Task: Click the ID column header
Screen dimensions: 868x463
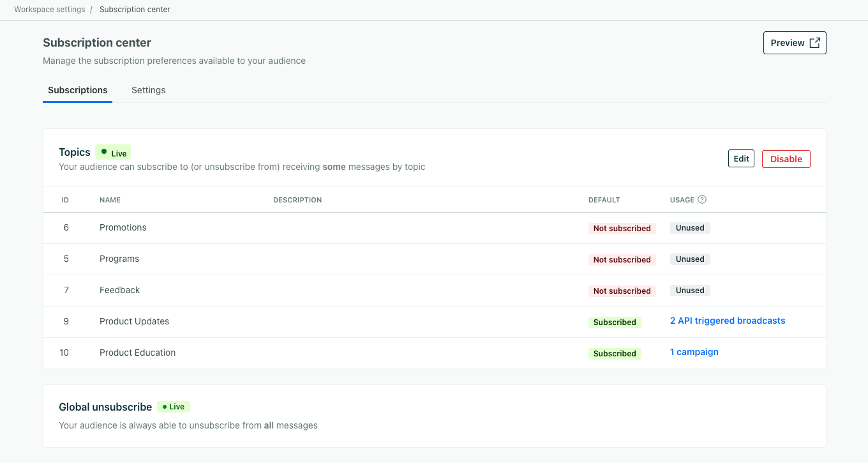Action: click(x=65, y=199)
